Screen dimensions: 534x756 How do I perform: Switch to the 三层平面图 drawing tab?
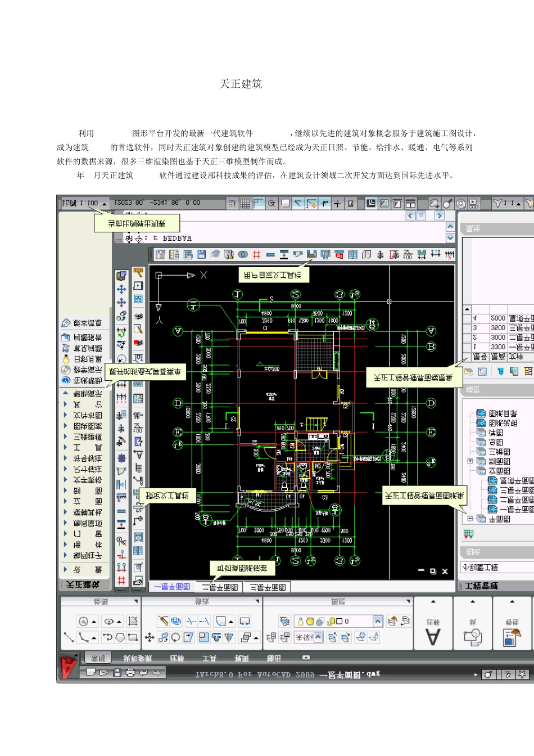pyautogui.click(x=268, y=587)
